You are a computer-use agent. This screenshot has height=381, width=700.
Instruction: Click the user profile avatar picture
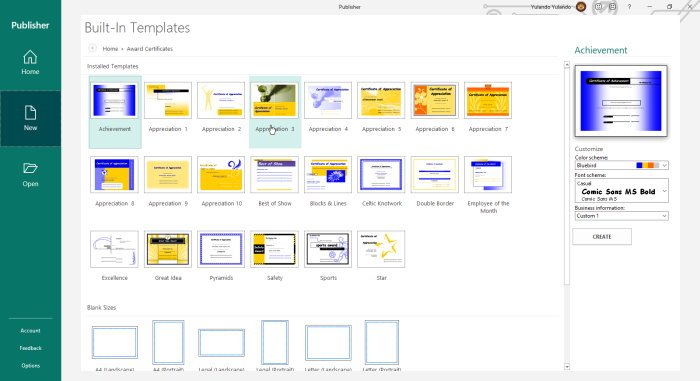pyautogui.click(x=581, y=7)
